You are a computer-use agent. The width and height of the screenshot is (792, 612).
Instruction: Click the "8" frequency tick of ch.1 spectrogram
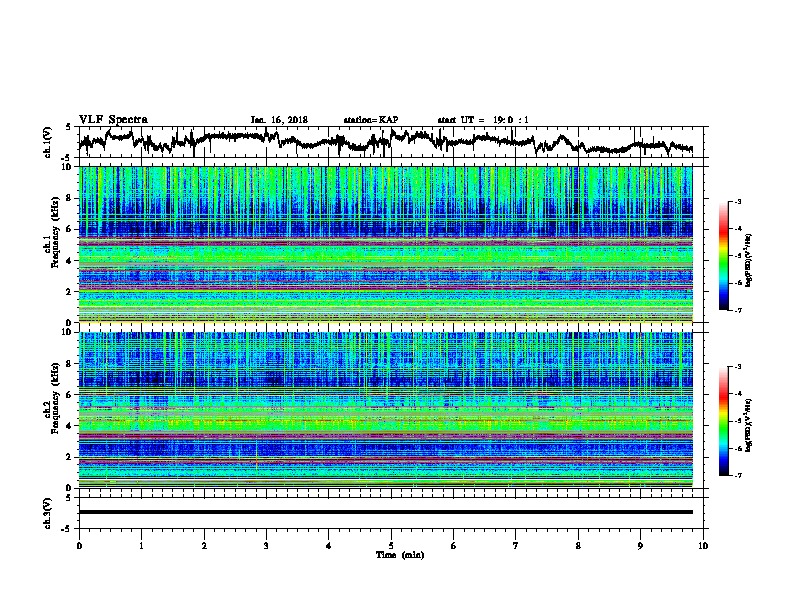(70, 198)
